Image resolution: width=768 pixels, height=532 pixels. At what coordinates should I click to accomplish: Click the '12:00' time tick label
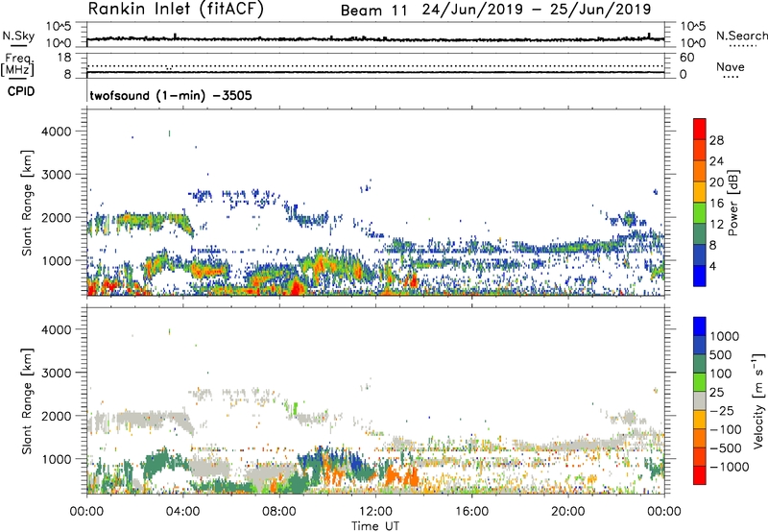click(375, 512)
